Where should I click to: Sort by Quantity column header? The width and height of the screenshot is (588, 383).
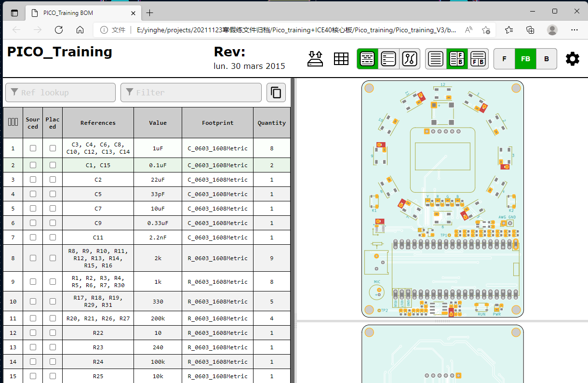271,122
